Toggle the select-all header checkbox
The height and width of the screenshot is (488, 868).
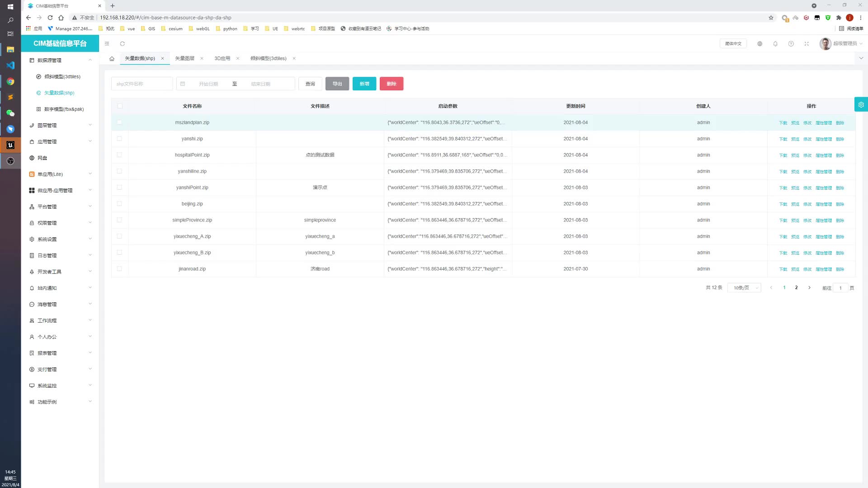[x=120, y=106]
